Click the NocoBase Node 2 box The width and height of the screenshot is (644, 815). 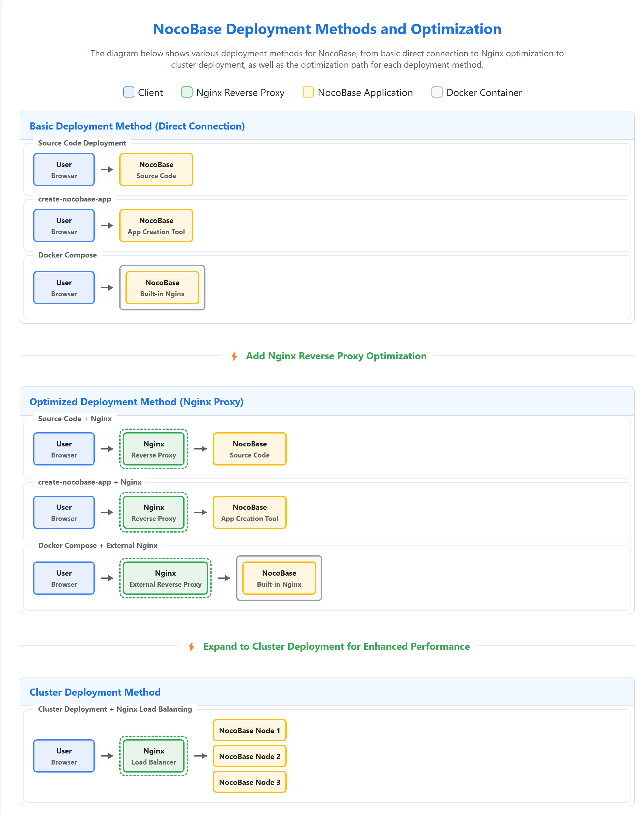(x=250, y=756)
